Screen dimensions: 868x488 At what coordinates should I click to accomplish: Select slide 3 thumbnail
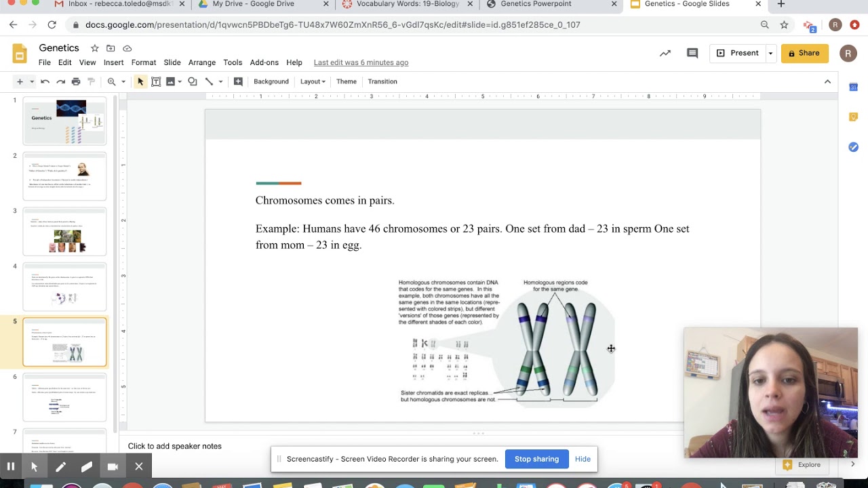[65, 232]
